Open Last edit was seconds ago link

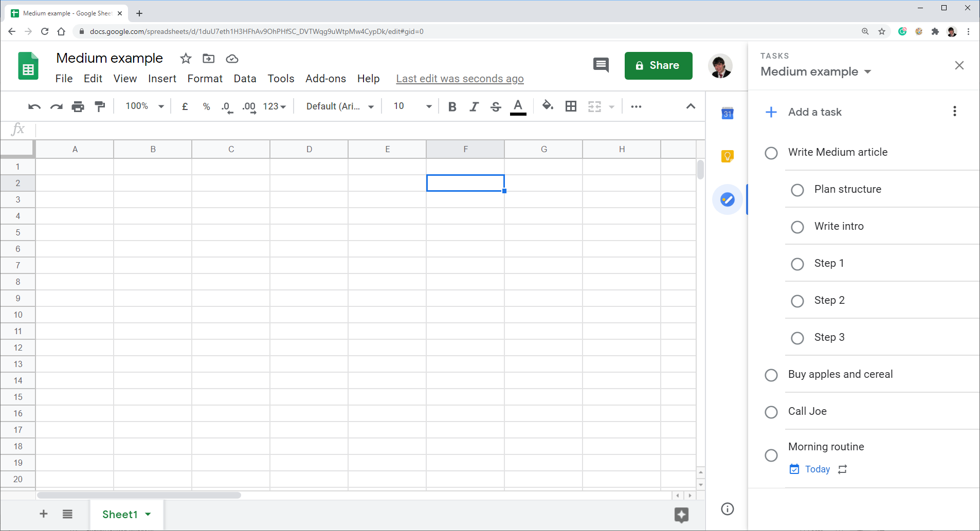coord(460,79)
